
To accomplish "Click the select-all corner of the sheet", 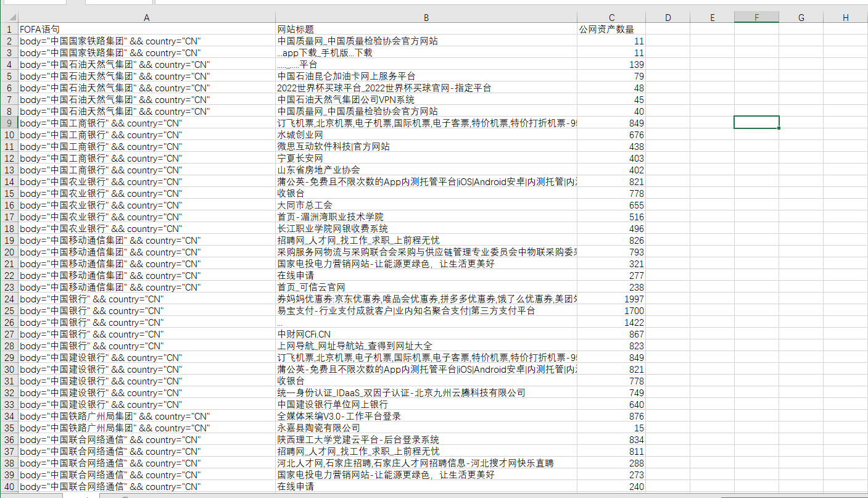I will tap(9, 18).
